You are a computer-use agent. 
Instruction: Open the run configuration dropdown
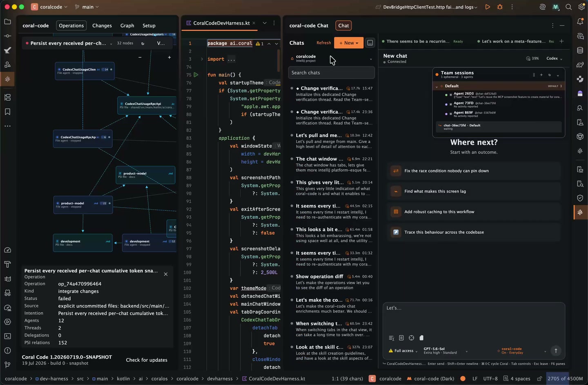(x=426, y=7)
